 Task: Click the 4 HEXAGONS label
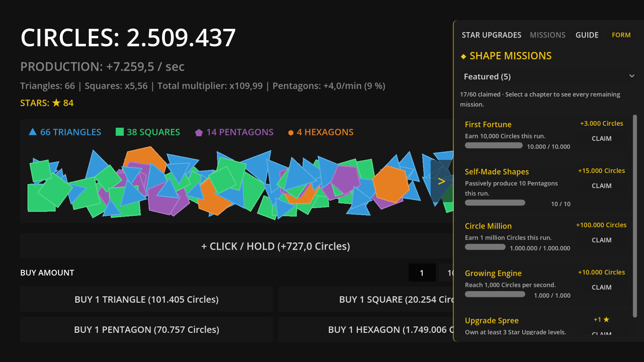click(325, 132)
